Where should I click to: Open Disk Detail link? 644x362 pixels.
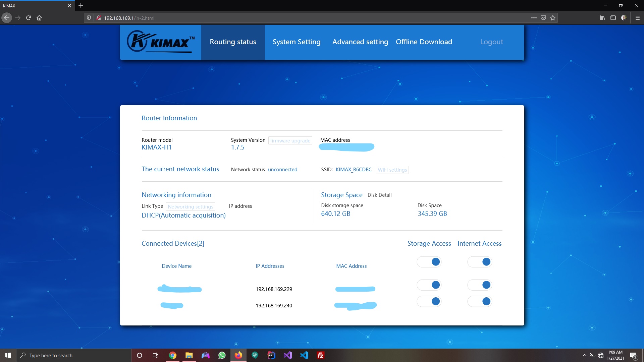[x=379, y=195]
